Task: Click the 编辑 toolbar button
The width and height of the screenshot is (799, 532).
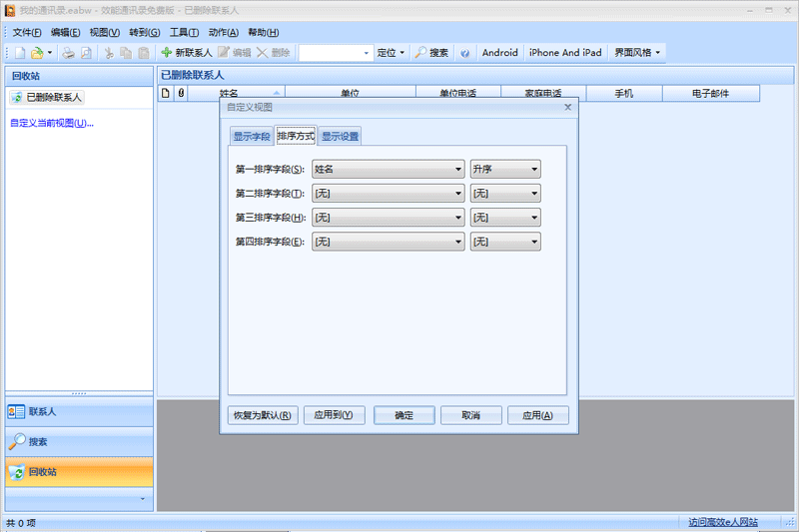Action: [235, 53]
